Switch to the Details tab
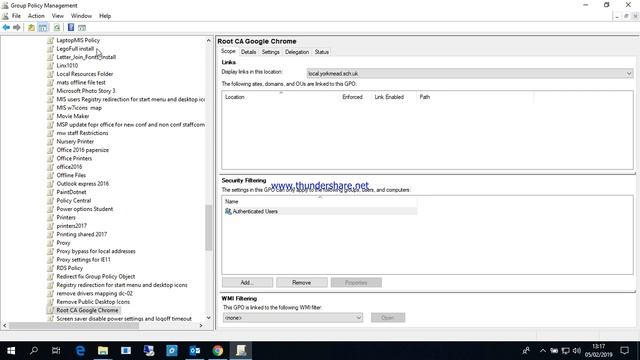 pos(248,52)
